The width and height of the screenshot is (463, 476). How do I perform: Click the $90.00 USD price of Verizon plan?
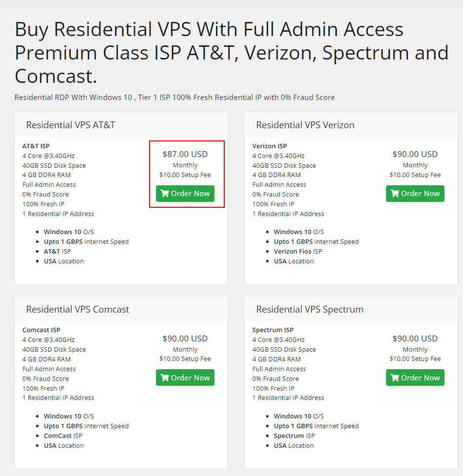tap(415, 154)
